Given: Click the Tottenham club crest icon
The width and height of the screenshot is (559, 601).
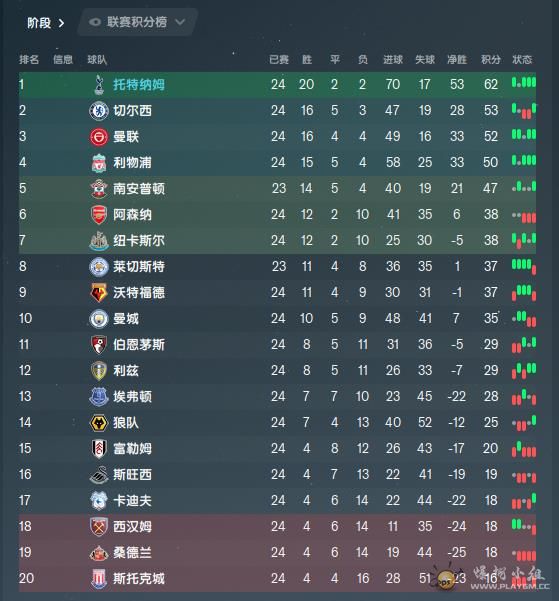Looking at the screenshot, I should [99, 85].
